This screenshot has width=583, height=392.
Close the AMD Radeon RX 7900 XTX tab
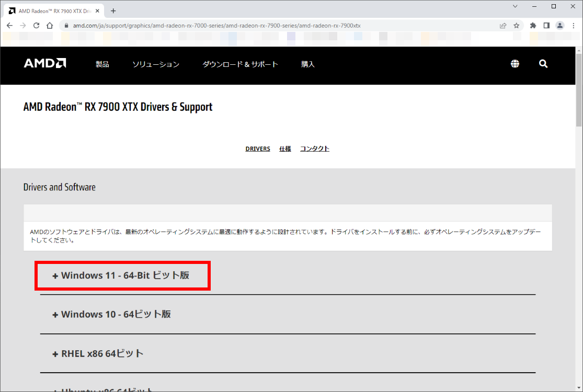click(97, 11)
